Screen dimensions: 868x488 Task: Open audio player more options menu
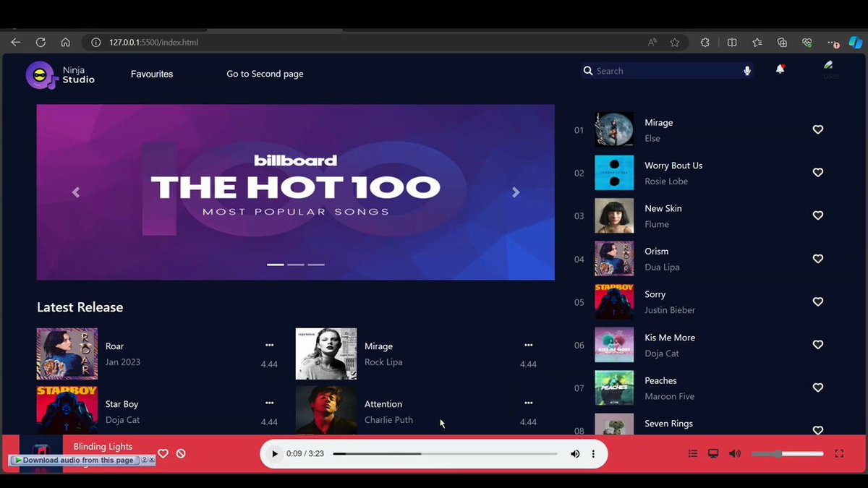coord(593,454)
